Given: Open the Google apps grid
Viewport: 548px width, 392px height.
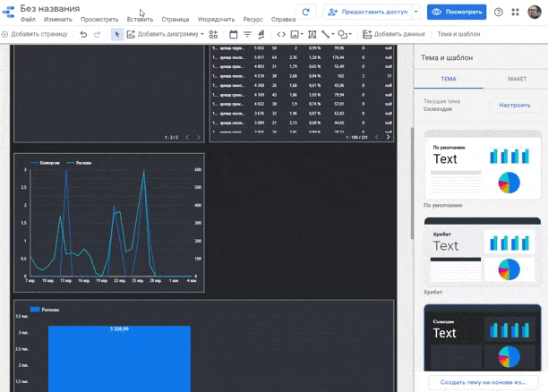Looking at the screenshot, I should coord(515,13).
